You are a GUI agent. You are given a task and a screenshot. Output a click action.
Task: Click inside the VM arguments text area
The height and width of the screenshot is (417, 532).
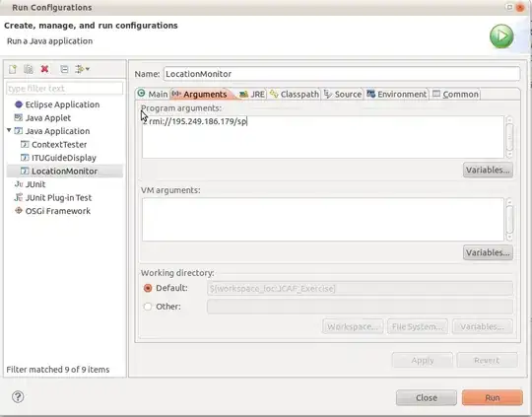click(323, 220)
